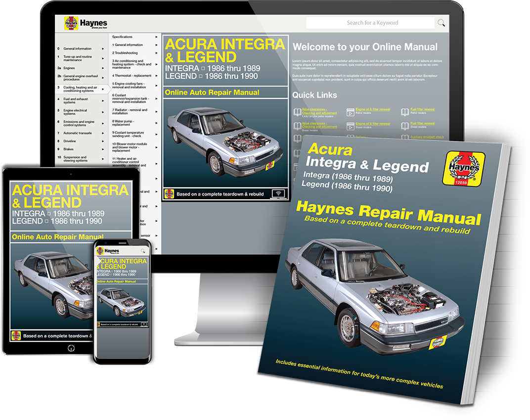Open the Engine oil & filter renewal petrol link
Screen dimensions: 530x420
[373, 109]
